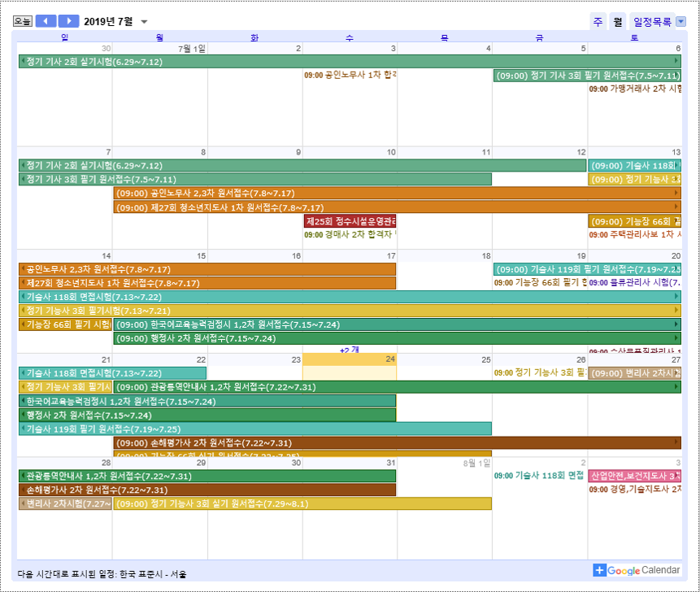Expand the 2019년 7월 date picker arrow
700x592 pixels.
145,22
